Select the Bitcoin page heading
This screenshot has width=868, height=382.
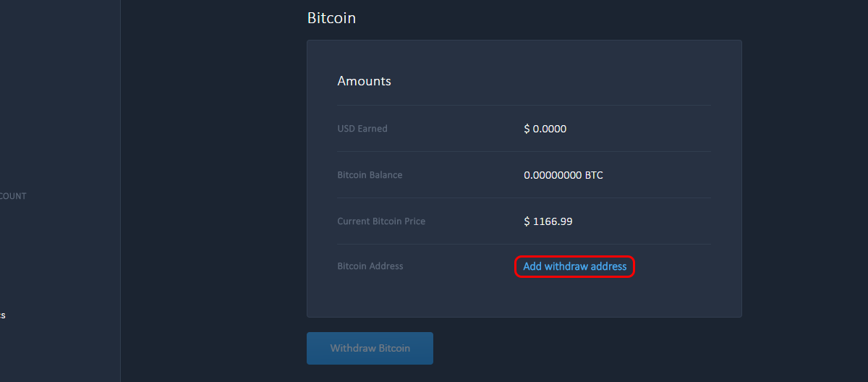pos(331,18)
